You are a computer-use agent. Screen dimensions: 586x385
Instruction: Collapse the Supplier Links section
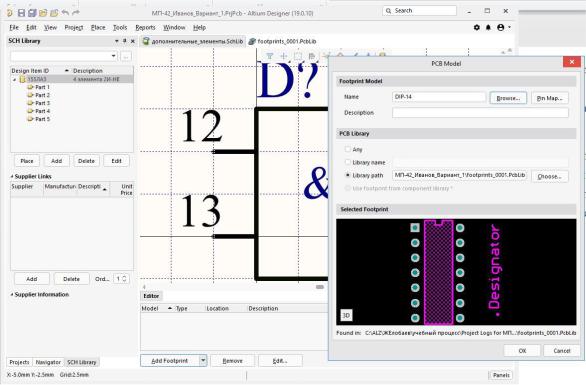12,176
